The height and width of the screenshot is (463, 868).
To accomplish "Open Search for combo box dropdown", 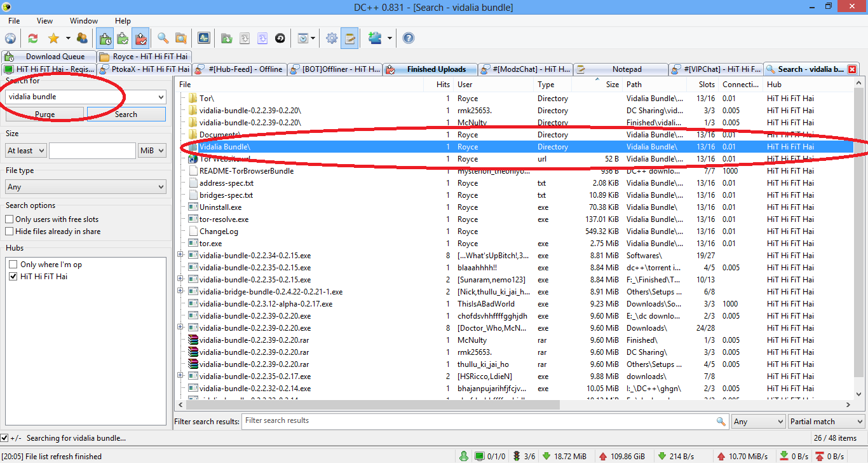I will tap(160, 97).
